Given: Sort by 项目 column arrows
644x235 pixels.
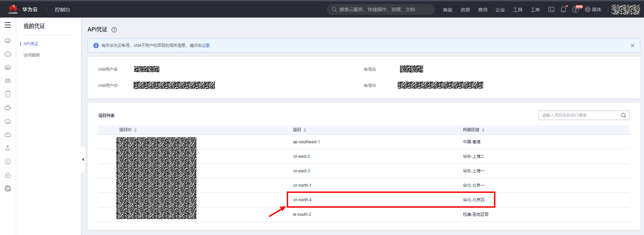Looking at the screenshot, I should click(x=305, y=130).
